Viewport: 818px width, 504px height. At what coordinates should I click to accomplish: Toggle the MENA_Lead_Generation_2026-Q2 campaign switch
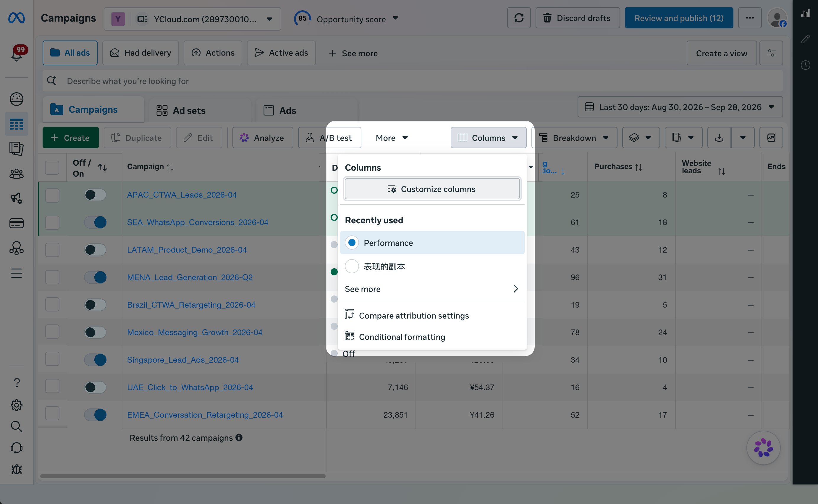pyautogui.click(x=95, y=277)
